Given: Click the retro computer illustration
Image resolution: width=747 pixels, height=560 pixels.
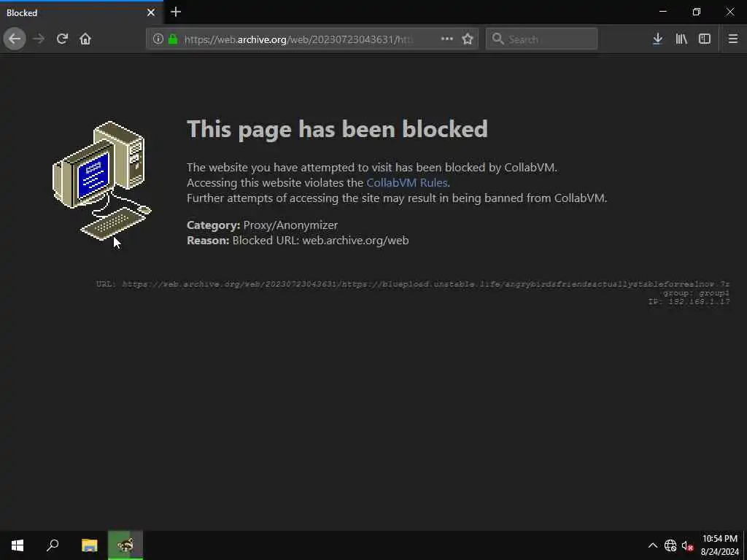Looking at the screenshot, I should coord(101,181).
